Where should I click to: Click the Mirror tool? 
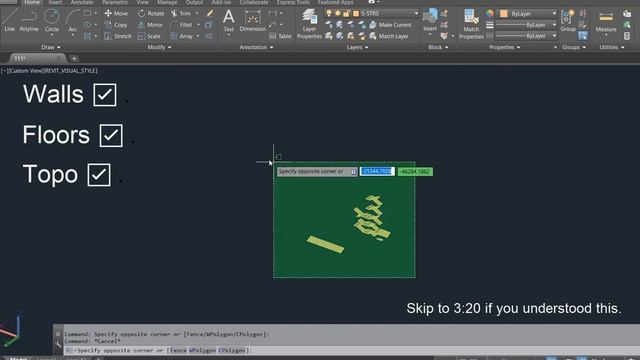click(150, 25)
